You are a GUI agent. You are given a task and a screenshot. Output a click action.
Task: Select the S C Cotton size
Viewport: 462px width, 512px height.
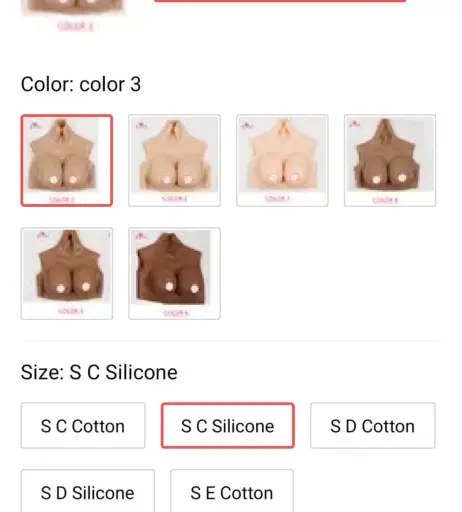83,426
